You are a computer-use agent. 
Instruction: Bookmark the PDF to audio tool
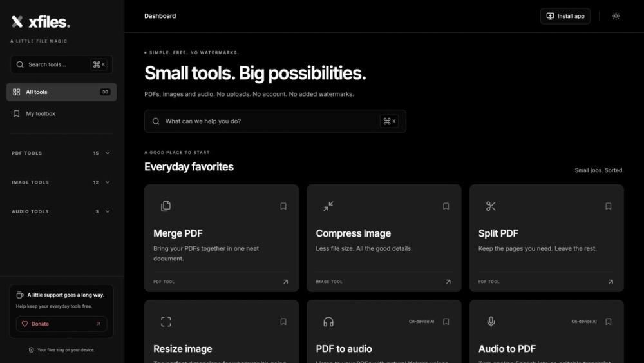[446, 322]
